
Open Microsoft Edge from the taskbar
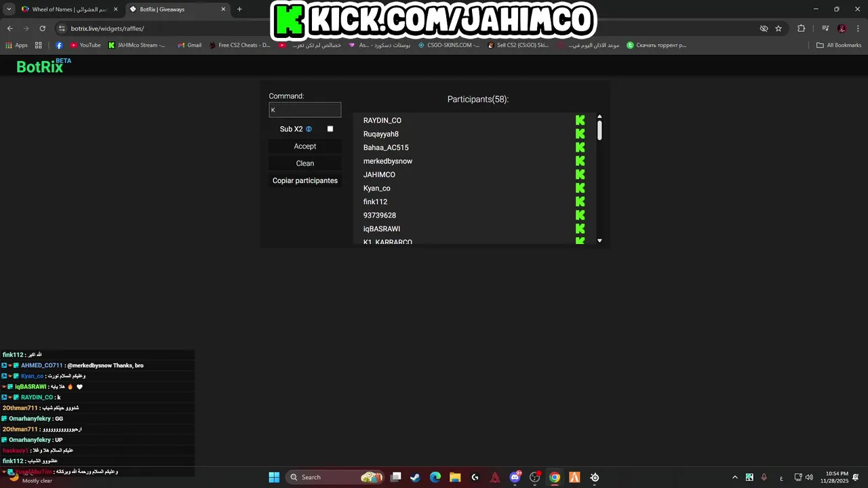click(435, 477)
